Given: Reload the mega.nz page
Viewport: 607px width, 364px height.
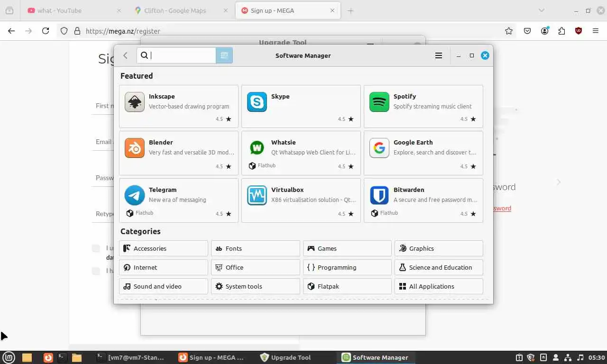Looking at the screenshot, I should 46,31.
